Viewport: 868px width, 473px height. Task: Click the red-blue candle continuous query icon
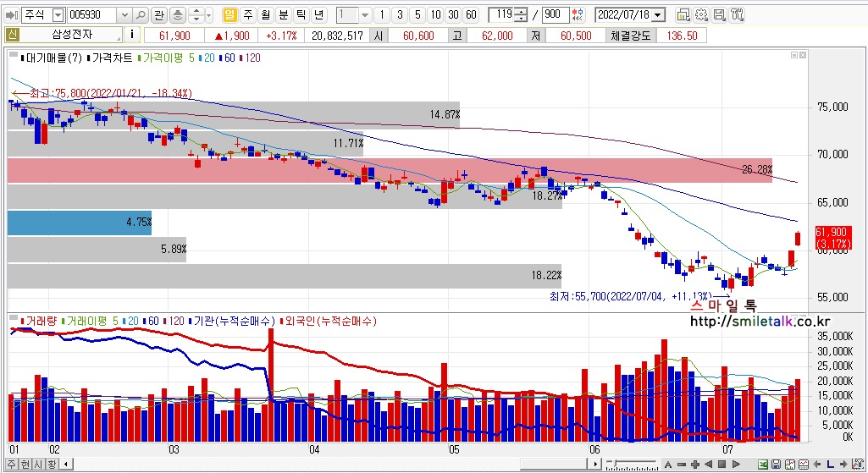(x=578, y=15)
